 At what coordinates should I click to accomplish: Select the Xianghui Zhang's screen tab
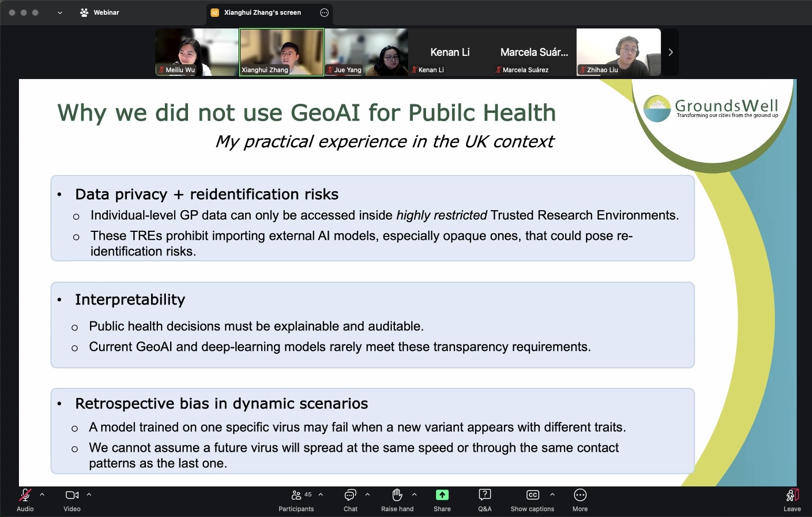pyautogui.click(x=262, y=13)
